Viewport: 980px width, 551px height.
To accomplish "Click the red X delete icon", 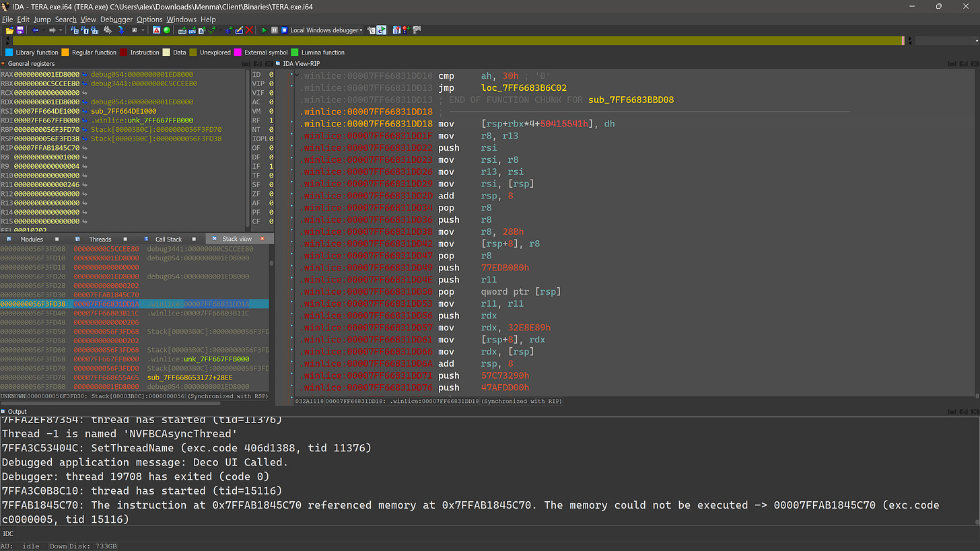I will [250, 30].
